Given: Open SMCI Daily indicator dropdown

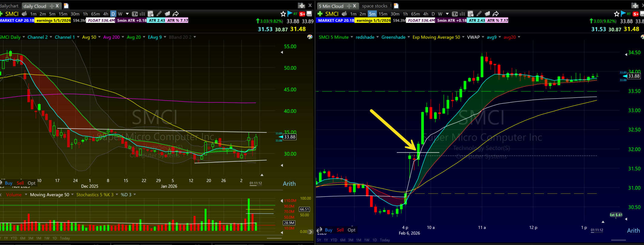Looking at the screenshot, I should [x=24, y=37].
